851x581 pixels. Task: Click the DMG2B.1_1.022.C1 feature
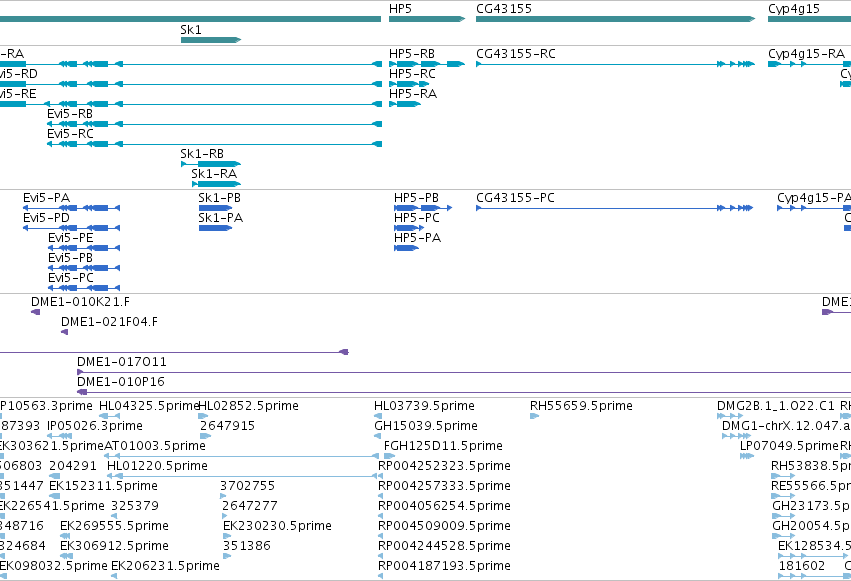(x=730, y=416)
